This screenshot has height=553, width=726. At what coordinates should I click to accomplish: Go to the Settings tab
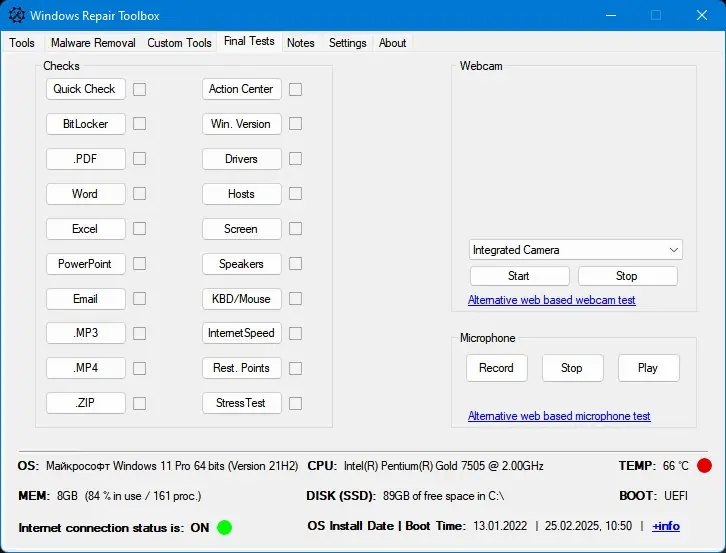[347, 43]
